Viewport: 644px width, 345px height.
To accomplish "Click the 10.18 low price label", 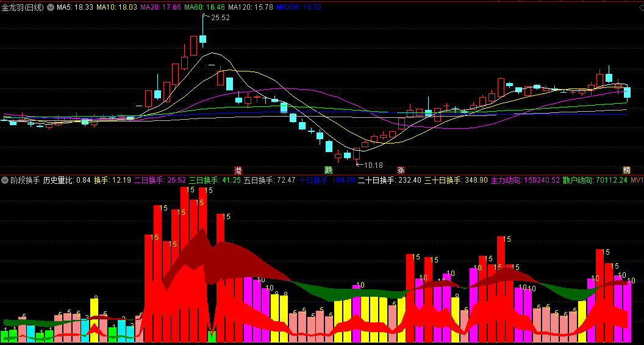I will (x=373, y=165).
